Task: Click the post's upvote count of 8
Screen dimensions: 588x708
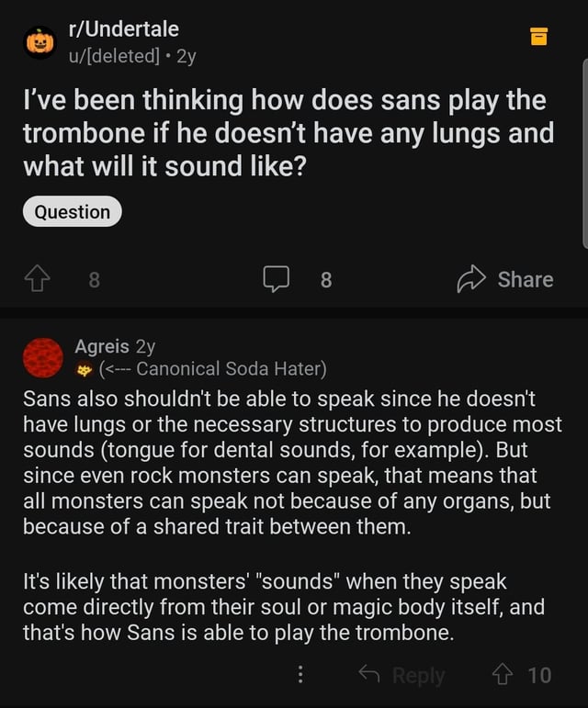Action: click(94, 280)
